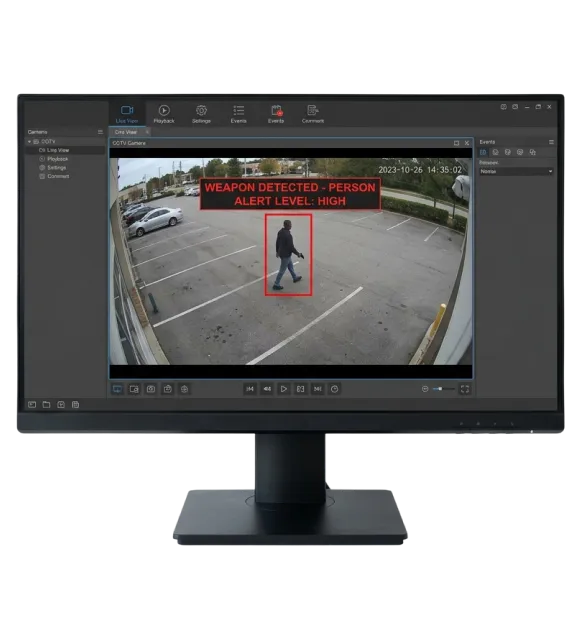Select Comment in the camera tree

point(54,177)
